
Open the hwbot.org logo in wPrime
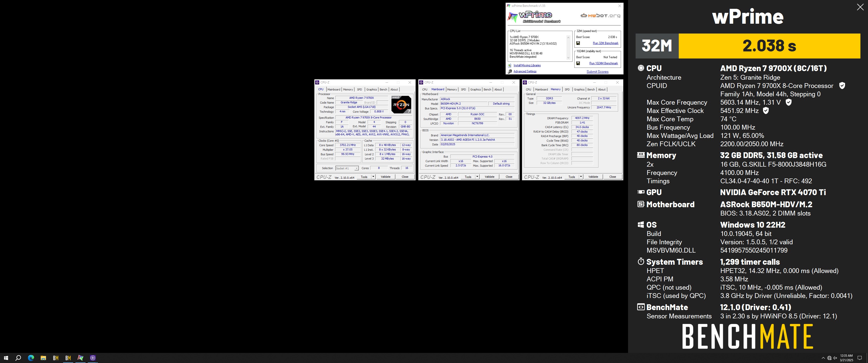600,15
